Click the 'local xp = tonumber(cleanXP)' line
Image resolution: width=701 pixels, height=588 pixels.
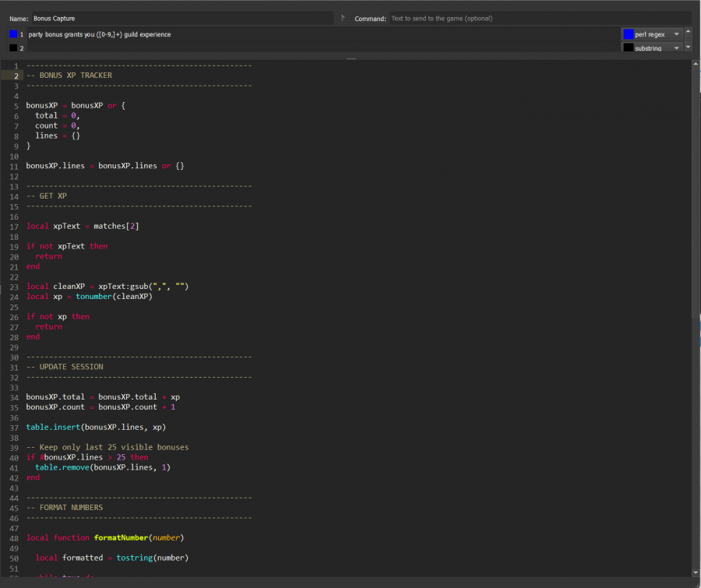tap(90, 297)
